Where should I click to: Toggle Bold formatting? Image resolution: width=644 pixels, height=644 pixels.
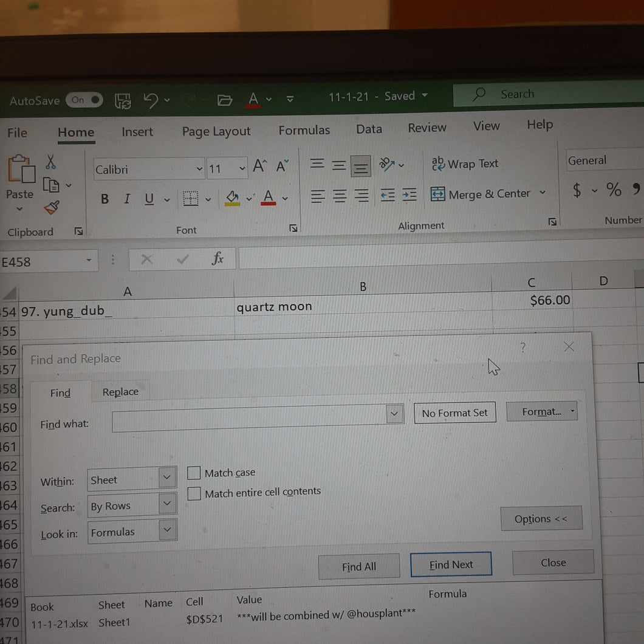click(x=104, y=199)
